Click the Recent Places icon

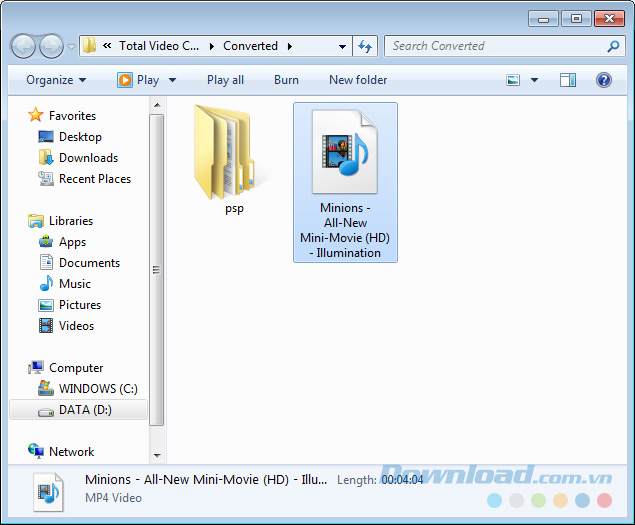[x=46, y=179]
